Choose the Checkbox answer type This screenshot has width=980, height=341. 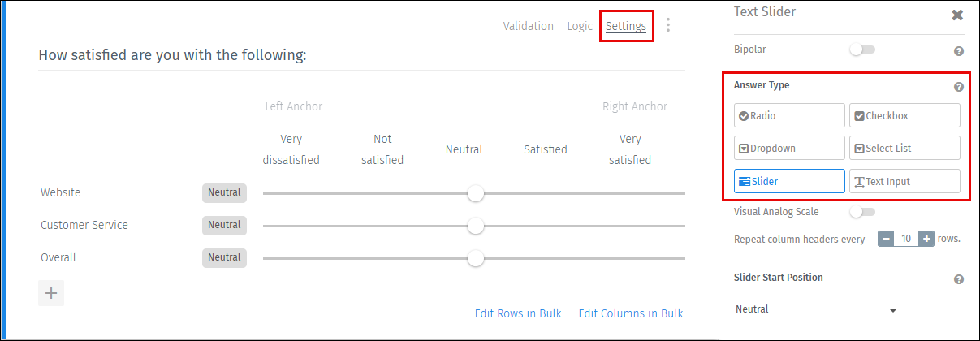click(904, 116)
